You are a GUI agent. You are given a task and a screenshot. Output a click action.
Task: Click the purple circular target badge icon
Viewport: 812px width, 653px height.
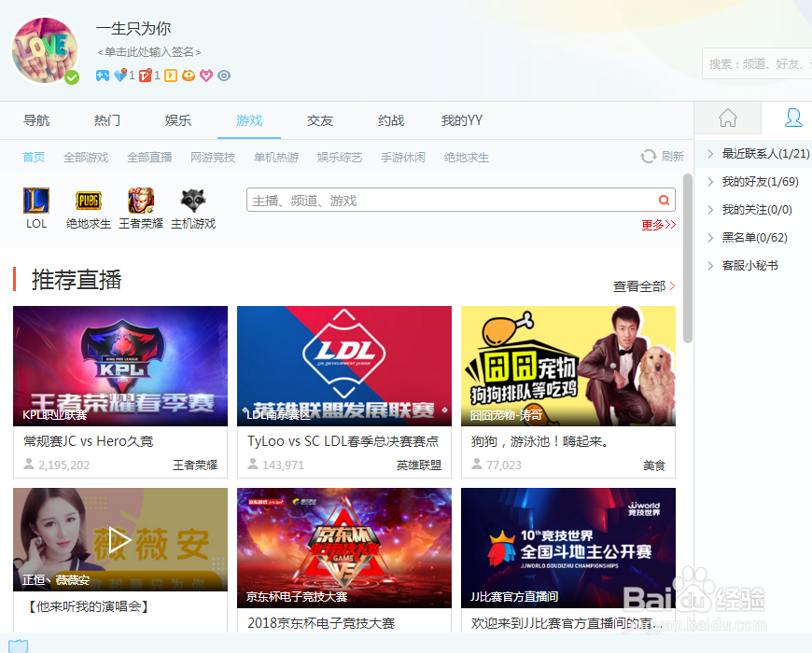click(224, 76)
